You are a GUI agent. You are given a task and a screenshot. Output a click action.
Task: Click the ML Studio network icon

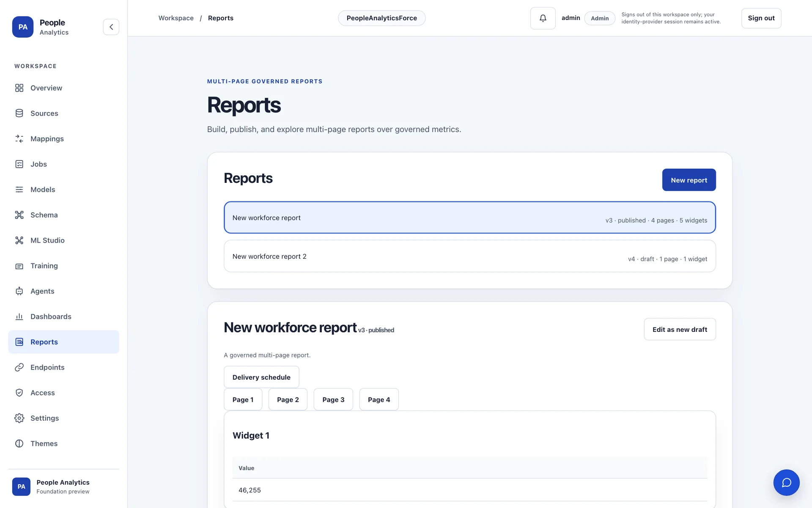click(x=19, y=240)
